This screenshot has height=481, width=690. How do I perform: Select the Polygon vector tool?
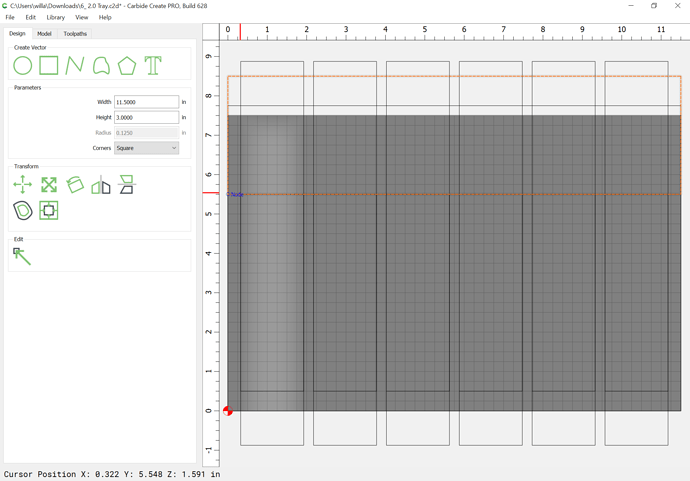127,66
